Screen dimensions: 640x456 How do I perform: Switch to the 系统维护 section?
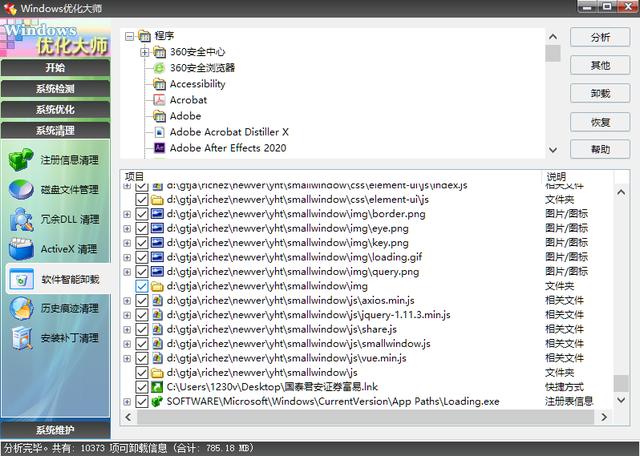point(56,429)
